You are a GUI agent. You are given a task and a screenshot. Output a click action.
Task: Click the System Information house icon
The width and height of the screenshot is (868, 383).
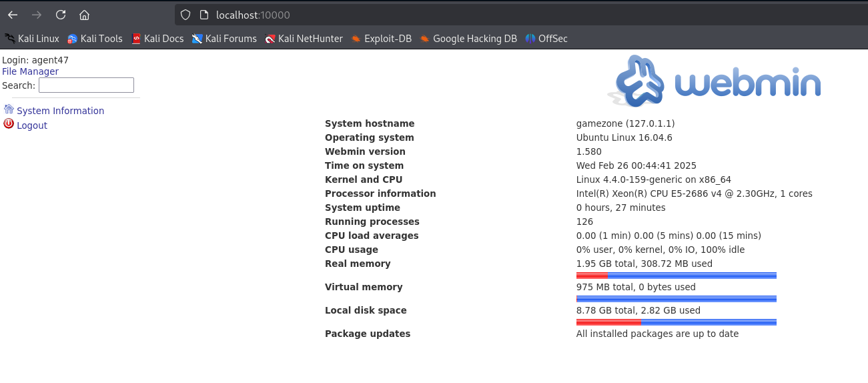point(9,109)
